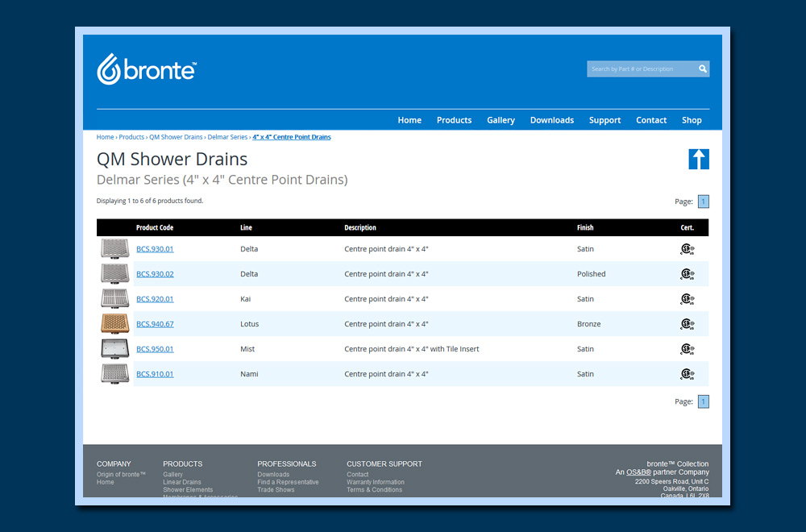Click the 'Kai' line cell
Image resolution: width=806 pixels, height=532 pixels.
(x=245, y=299)
